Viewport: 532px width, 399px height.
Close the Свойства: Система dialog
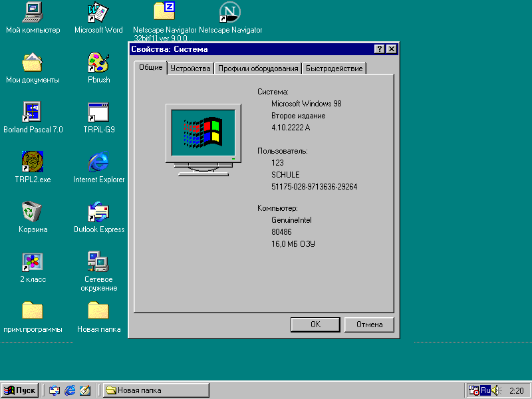pyautogui.click(x=391, y=49)
